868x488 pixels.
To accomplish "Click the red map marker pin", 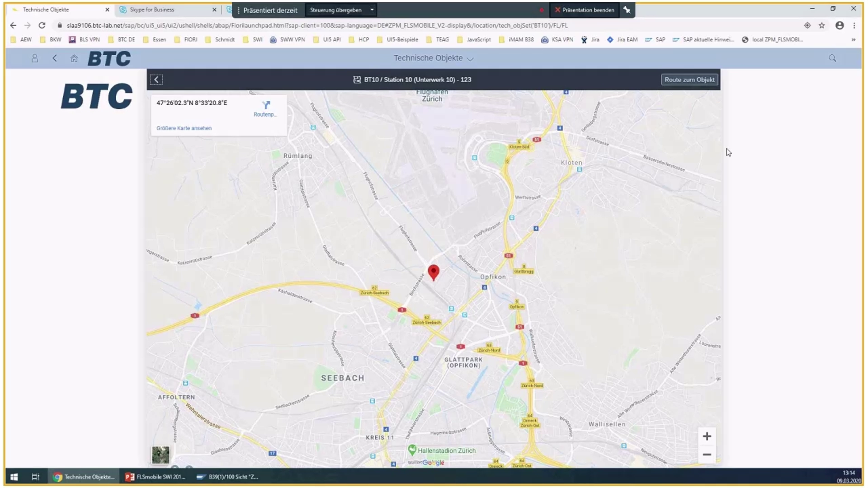I will 433,271.
